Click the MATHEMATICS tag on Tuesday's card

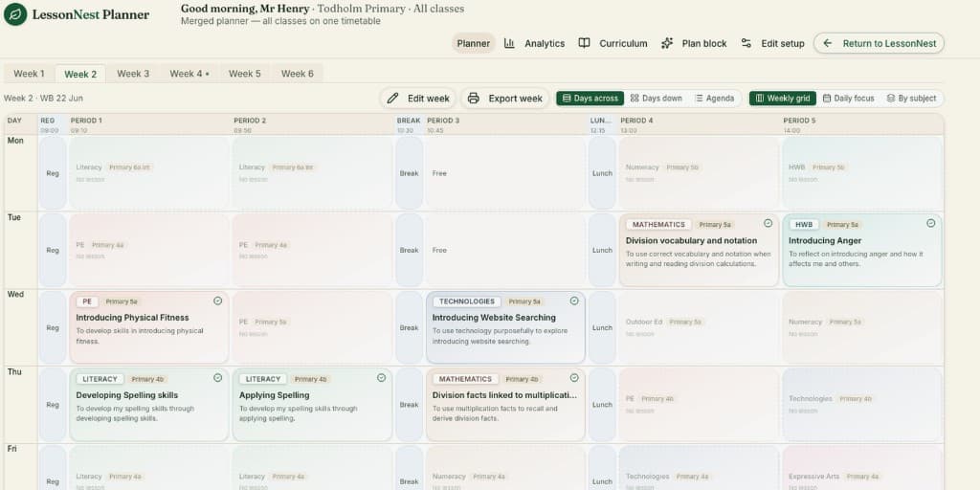coord(658,224)
